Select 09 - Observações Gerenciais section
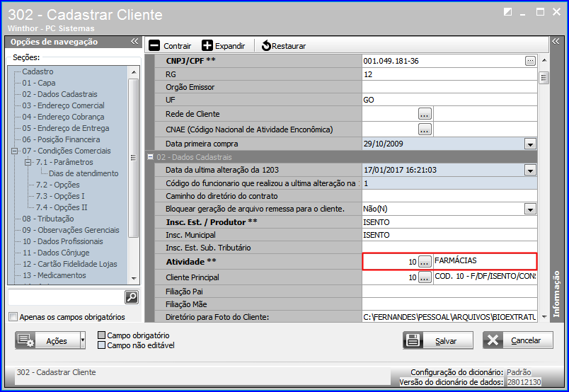The height and width of the screenshot is (392, 569). [x=70, y=230]
